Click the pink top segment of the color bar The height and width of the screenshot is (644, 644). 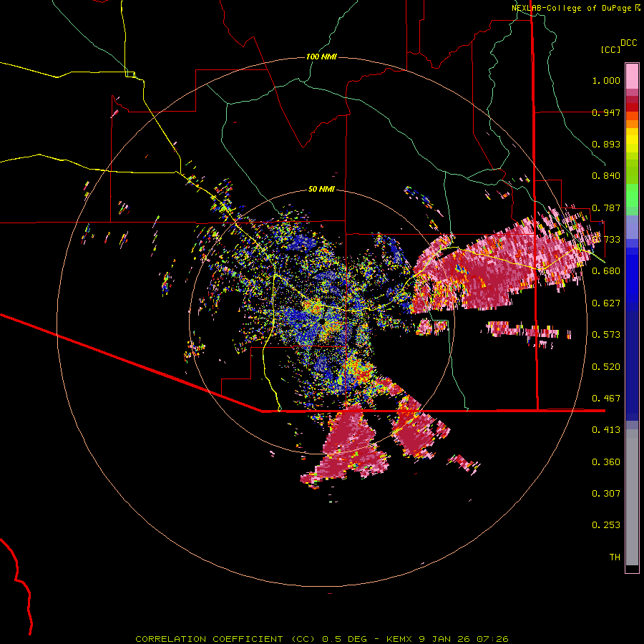(x=632, y=77)
